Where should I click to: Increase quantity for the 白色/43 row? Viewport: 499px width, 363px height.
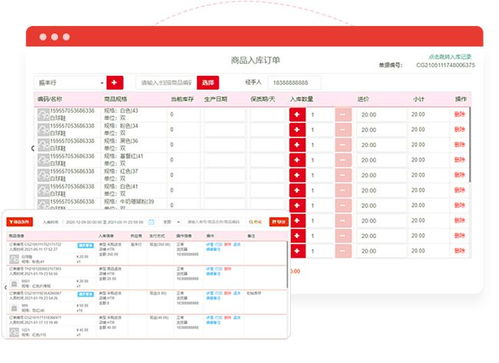coord(297,115)
